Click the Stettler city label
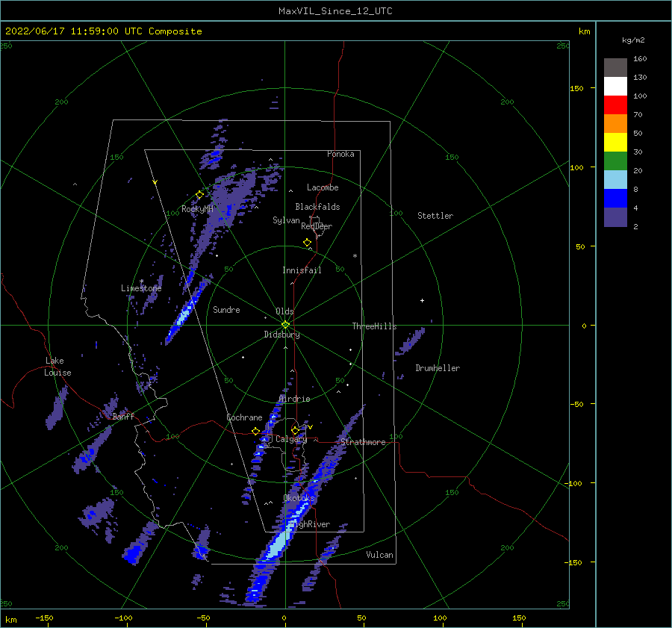 (x=435, y=216)
